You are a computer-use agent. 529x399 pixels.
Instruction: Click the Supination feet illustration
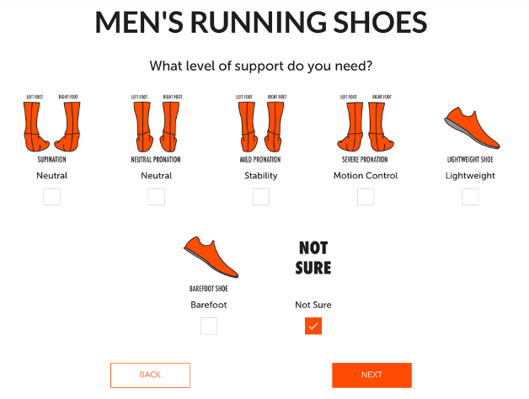pyautogui.click(x=52, y=129)
